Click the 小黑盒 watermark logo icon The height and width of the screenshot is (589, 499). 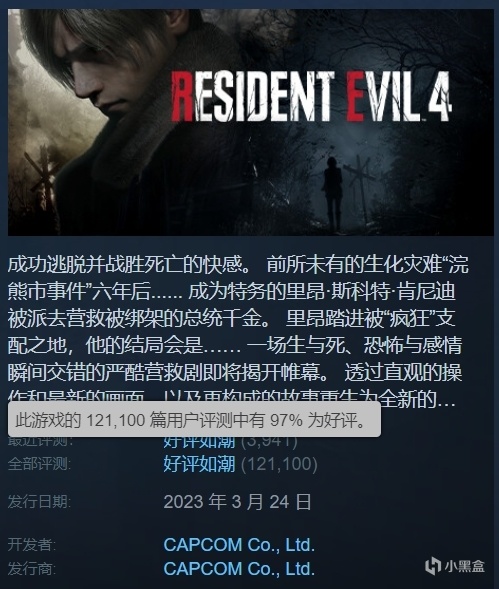tap(433, 566)
